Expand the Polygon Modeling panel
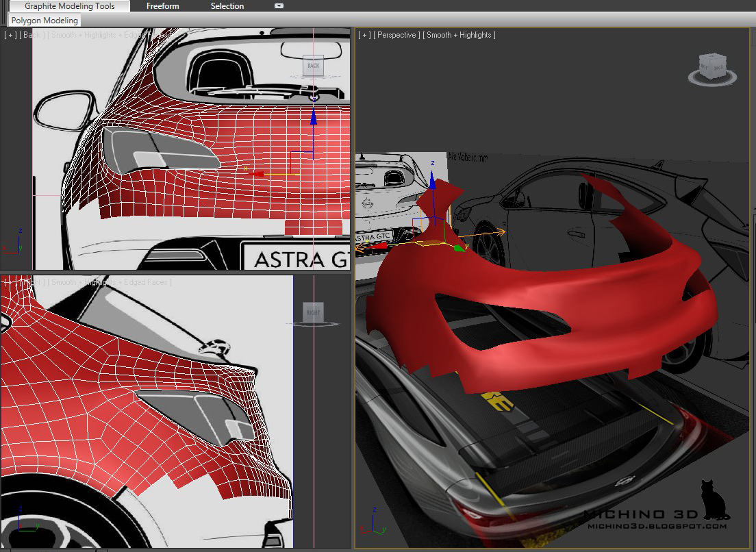The width and height of the screenshot is (756, 552). (45, 21)
